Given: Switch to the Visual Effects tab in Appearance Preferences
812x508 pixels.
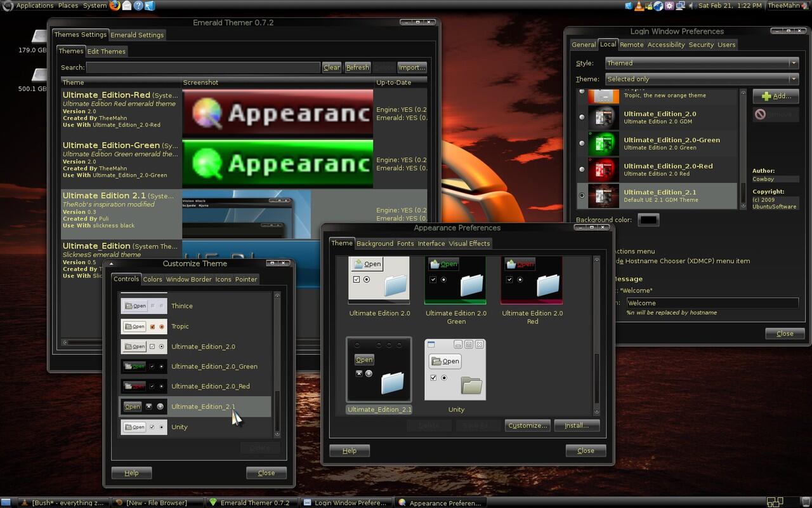Looking at the screenshot, I should 469,243.
